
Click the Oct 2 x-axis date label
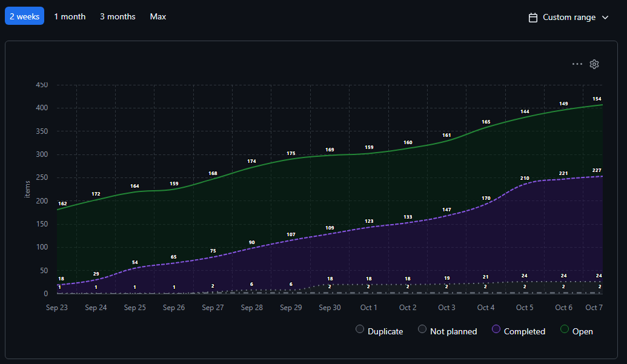[408, 308]
